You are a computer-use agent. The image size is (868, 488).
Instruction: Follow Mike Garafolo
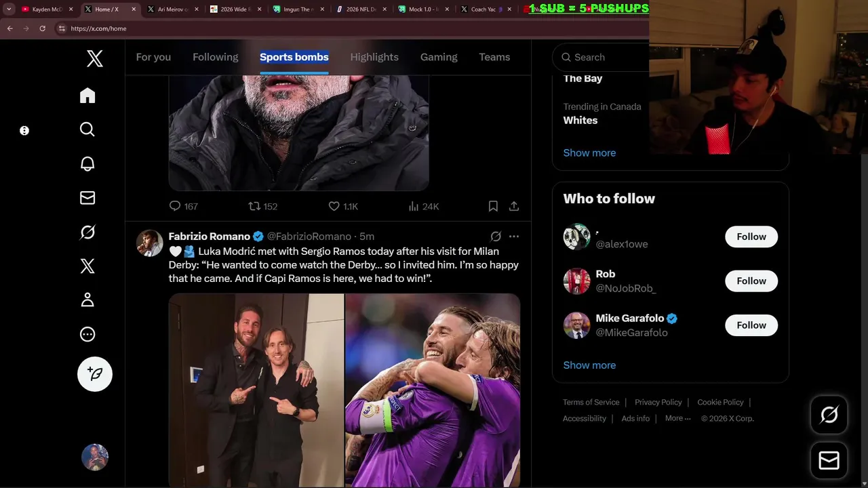tap(751, 325)
